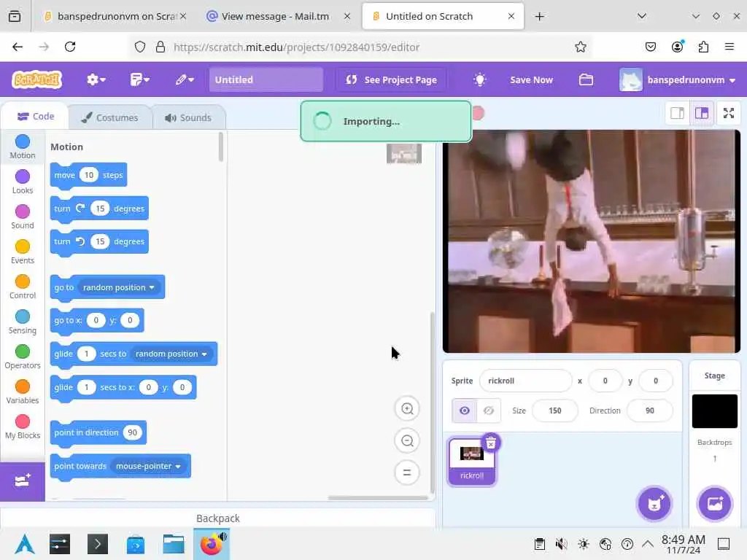Screen dimensions: 747x560
Task: Click the Scratch logo
Action: tap(36, 79)
